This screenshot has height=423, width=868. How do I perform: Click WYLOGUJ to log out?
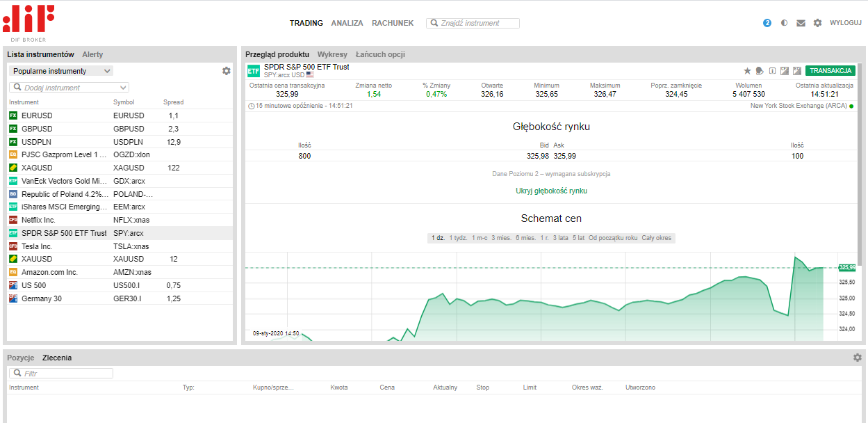point(846,23)
